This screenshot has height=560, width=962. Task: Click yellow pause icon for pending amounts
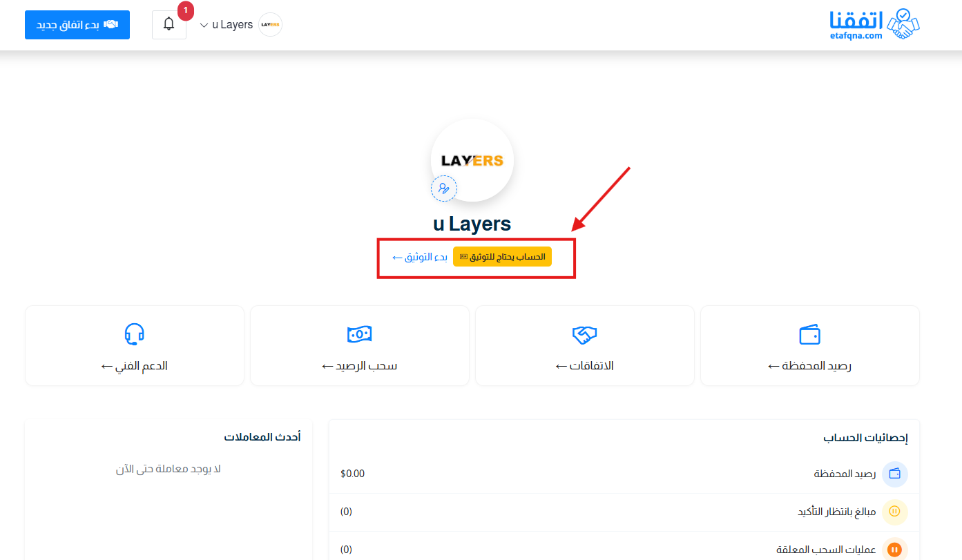point(894,512)
